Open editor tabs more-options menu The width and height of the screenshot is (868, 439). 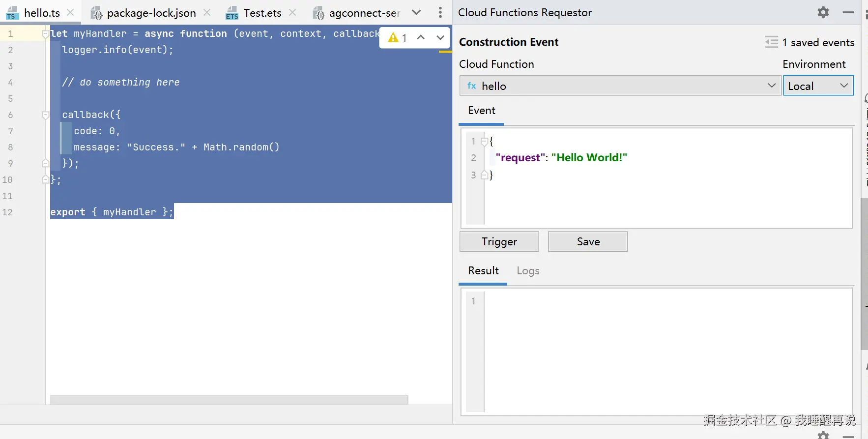point(440,12)
